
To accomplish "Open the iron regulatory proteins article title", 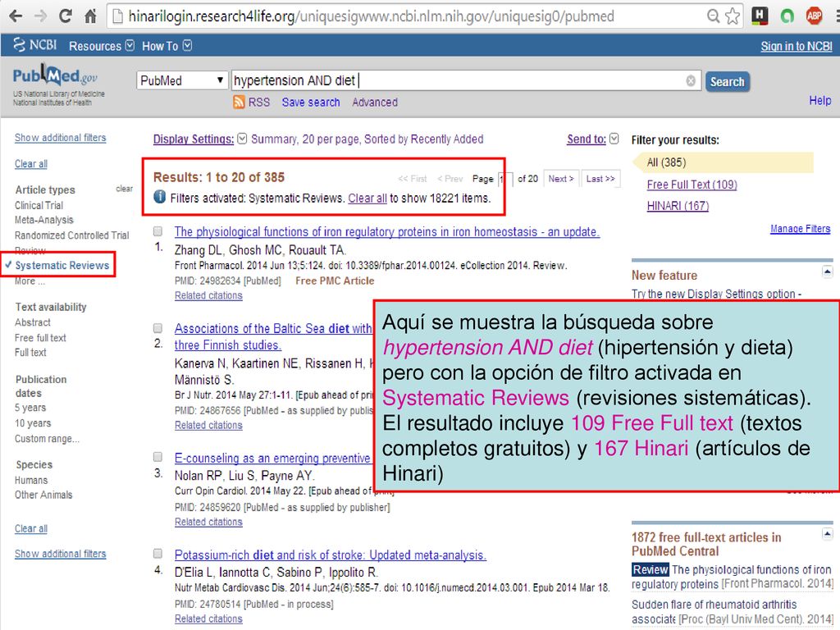I will click(387, 232).
